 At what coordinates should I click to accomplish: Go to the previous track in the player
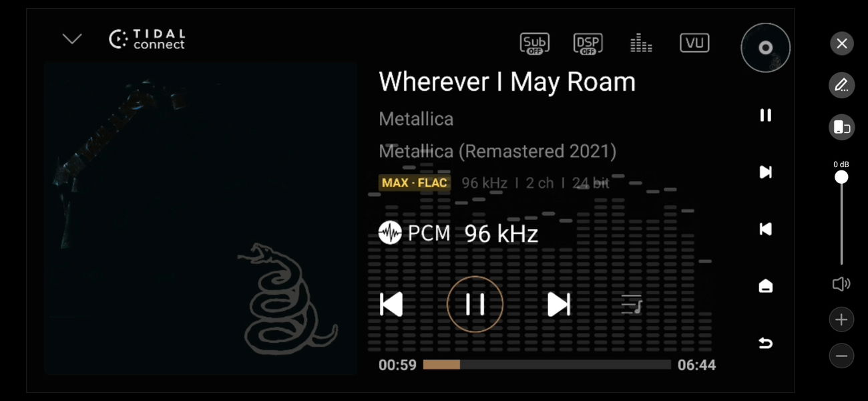pos(391,304)
